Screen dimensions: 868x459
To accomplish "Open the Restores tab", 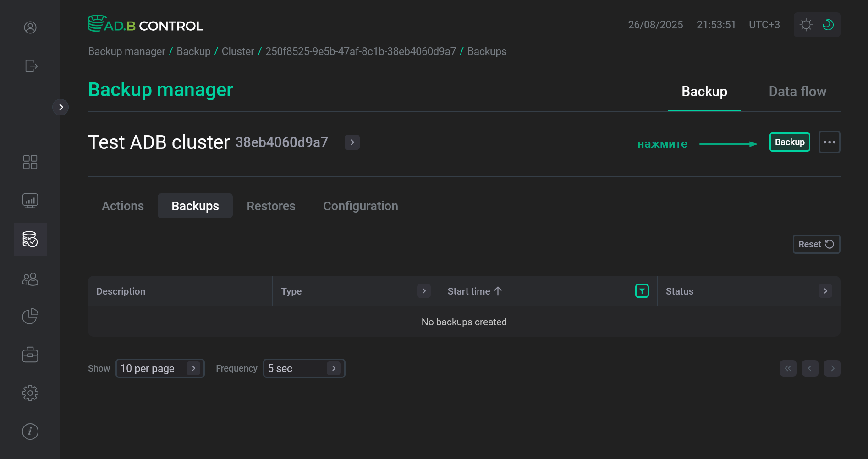I will 271,206.
